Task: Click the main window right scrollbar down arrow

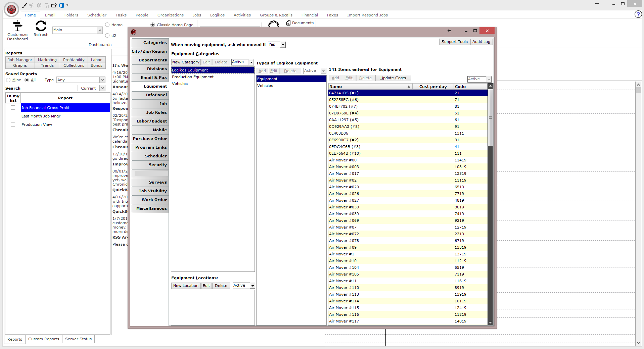Action: point(638,343)
